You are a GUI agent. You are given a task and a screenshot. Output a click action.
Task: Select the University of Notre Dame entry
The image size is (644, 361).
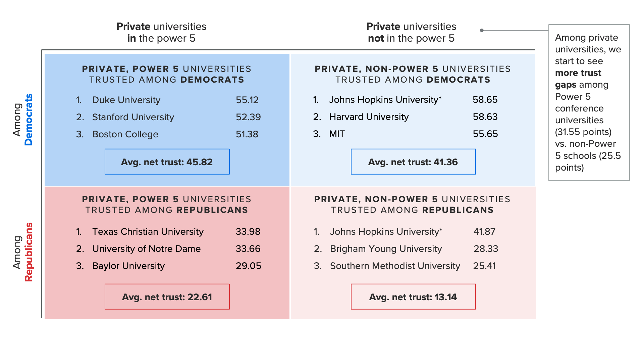point(146,249)
